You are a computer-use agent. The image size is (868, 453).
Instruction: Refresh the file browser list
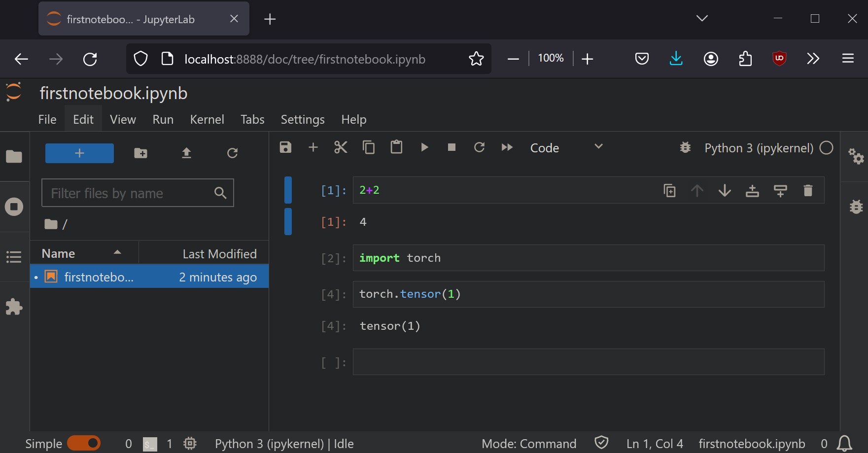(x=232, y=153)
